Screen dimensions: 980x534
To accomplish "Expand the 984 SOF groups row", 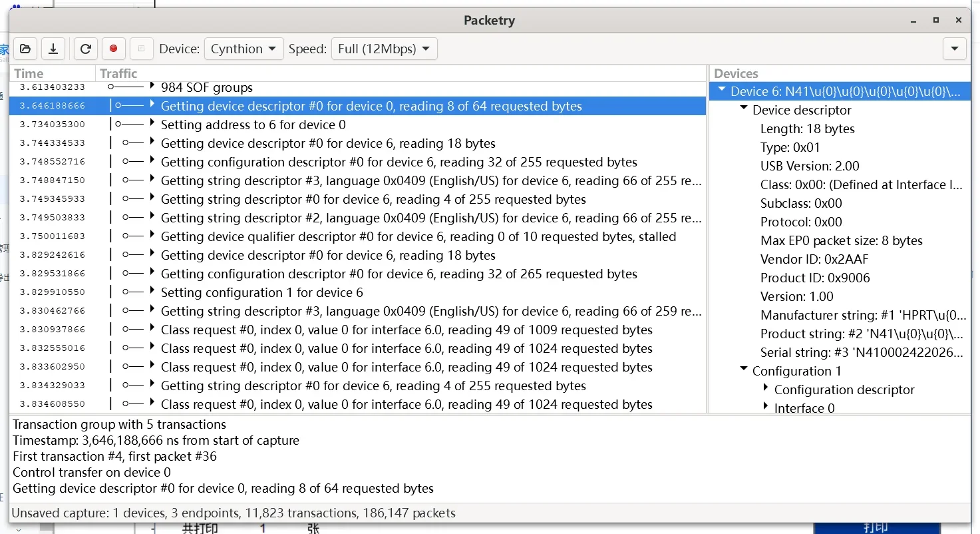I will (x=152, y=87).
